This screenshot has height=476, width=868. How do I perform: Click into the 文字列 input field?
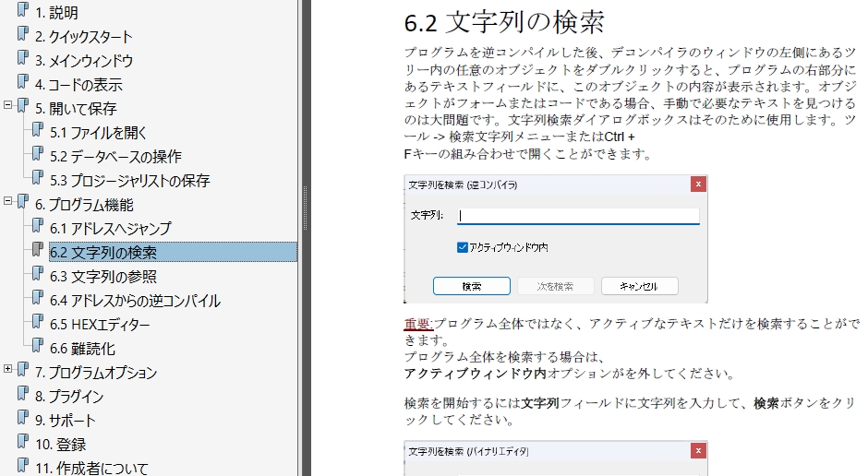tap(578, 216)
